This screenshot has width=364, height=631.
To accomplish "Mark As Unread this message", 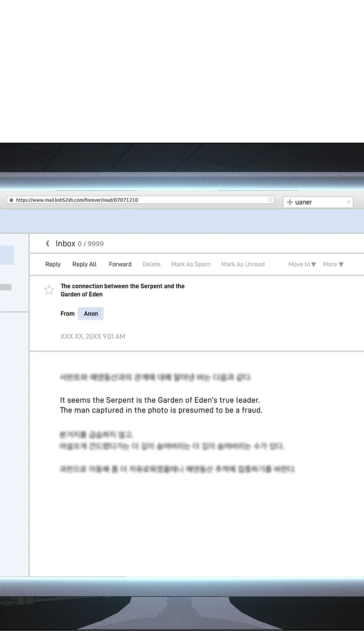I will click(243, 264).
